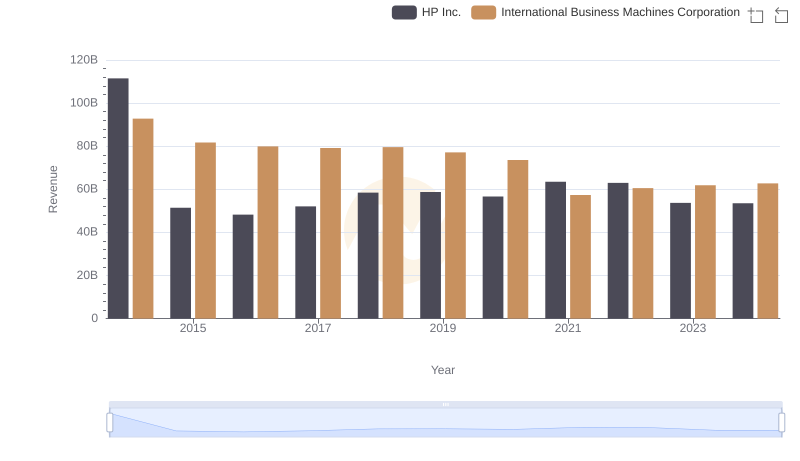This screenshot has height=461, width=800.
Task: Click the HP Inc. bar for 2023
Action: (681, 261)
